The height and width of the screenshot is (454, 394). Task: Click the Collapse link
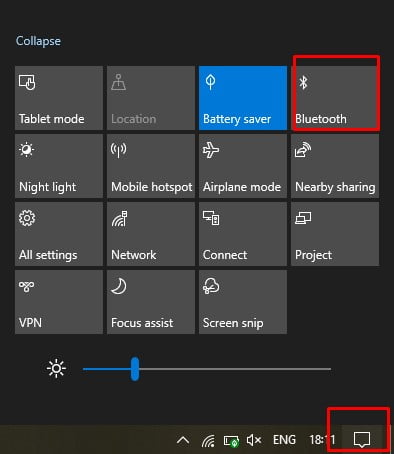click(38, 41)
